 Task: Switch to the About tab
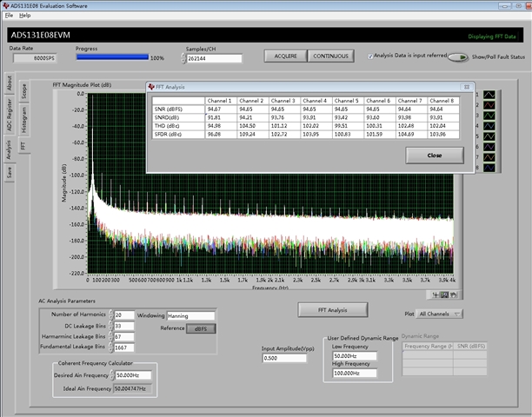point(10,83)
